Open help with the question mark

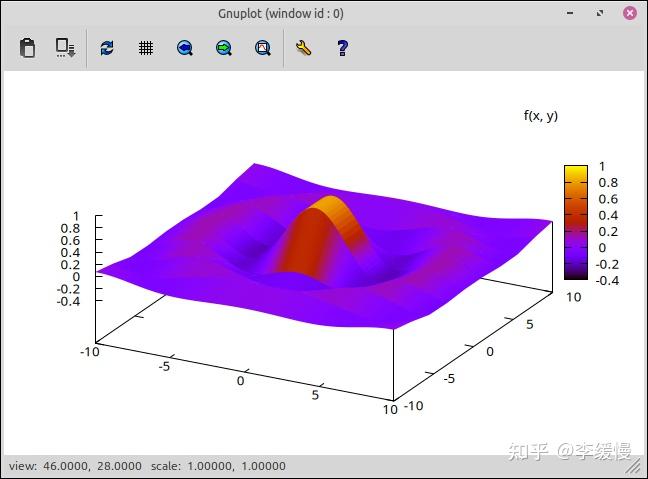click(342, 48)
